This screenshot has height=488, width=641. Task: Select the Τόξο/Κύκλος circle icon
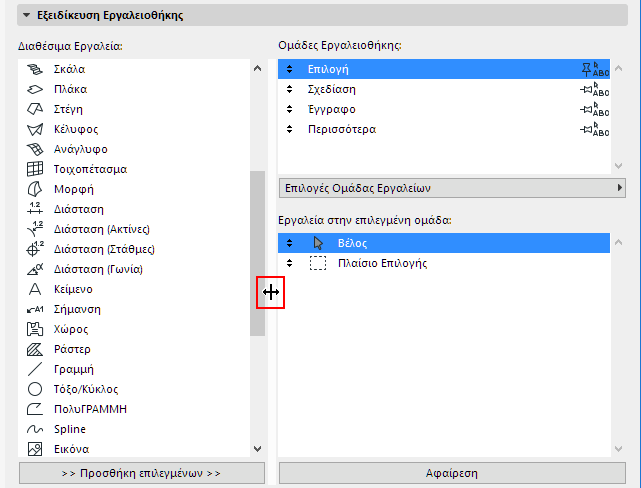click(x=35, y=389)
